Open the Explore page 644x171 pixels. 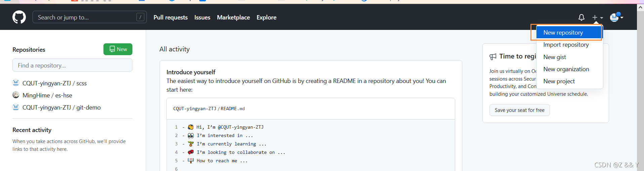(266, 17)
